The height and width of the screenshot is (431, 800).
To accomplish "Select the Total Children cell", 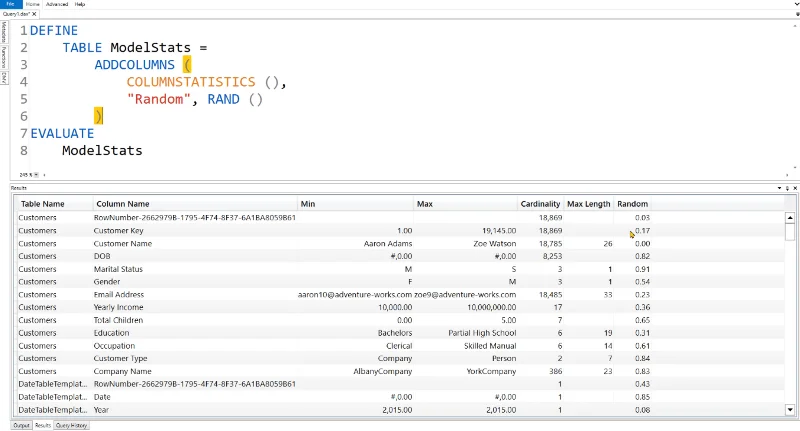I will click(x=118, y=320).
